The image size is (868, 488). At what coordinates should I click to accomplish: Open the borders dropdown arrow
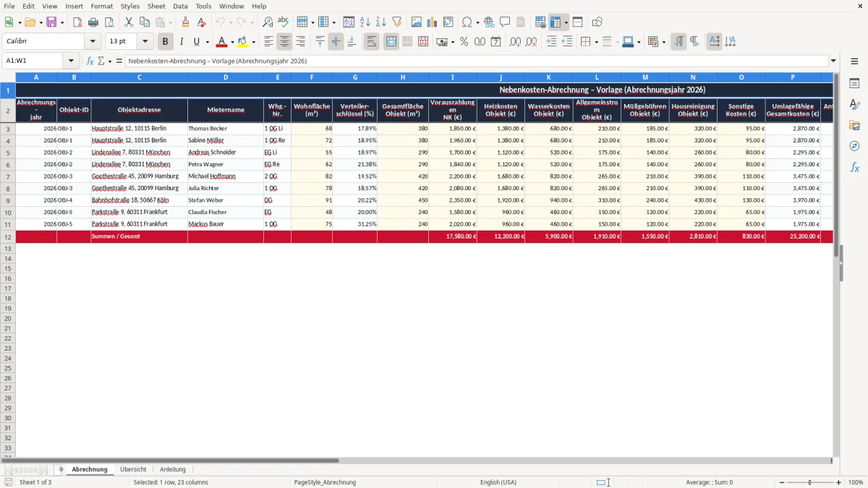point(595,42)
